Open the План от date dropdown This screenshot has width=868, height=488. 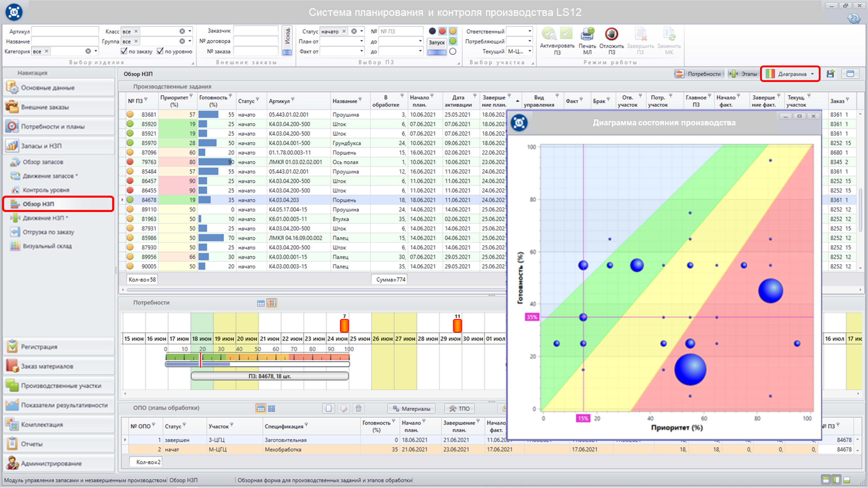(362, 41)
